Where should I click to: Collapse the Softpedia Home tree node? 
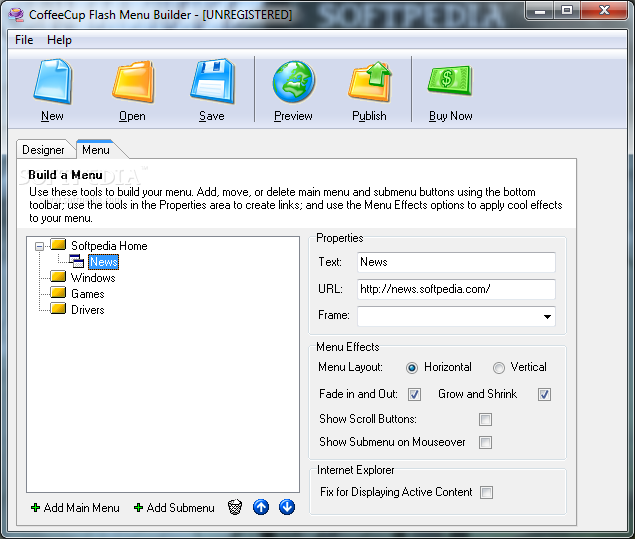39,246
